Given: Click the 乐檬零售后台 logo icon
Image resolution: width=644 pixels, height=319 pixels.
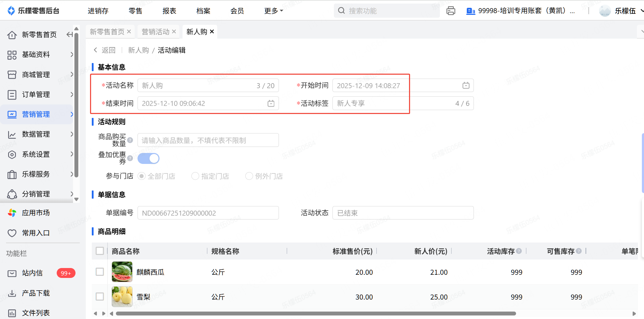Looking at the screenshot, I should tap(11, 11).
